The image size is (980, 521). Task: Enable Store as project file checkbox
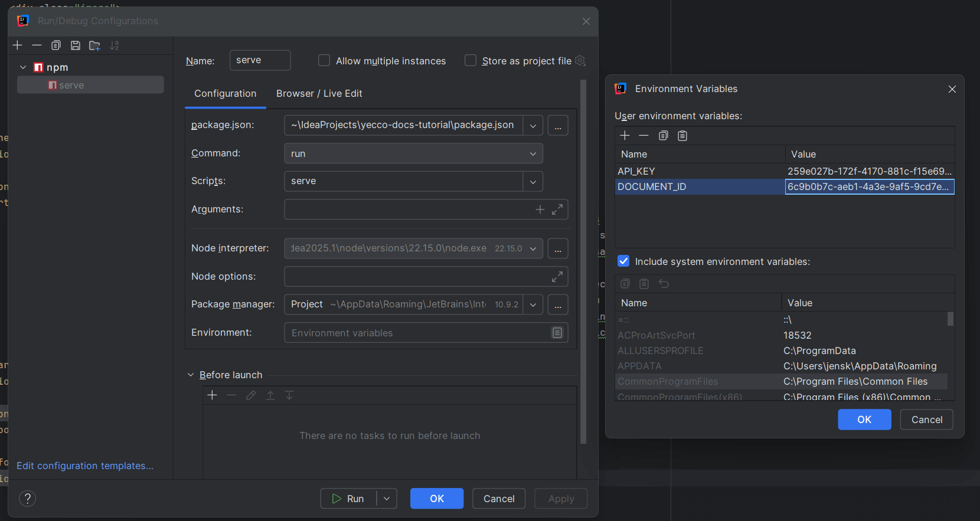[x=470, y=60]
